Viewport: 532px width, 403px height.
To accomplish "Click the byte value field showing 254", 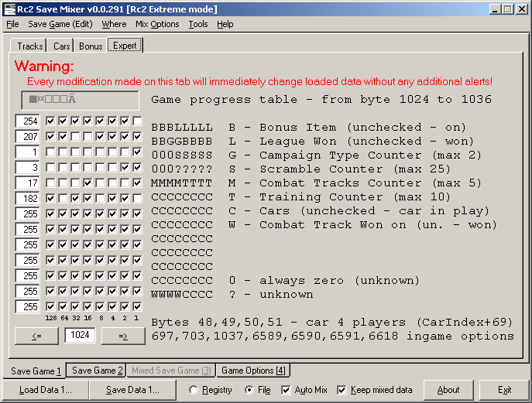I will (x=27, y=121).
